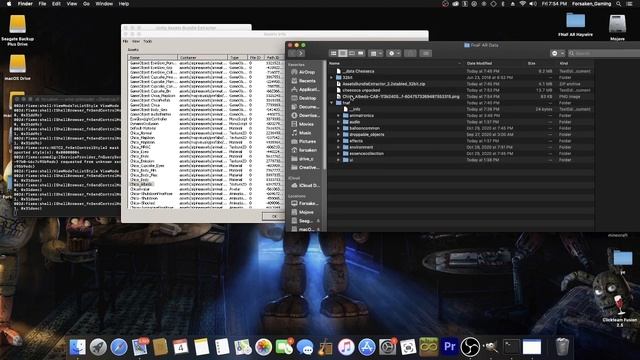Launch Safari from the Dock

(x=119, y=347)
